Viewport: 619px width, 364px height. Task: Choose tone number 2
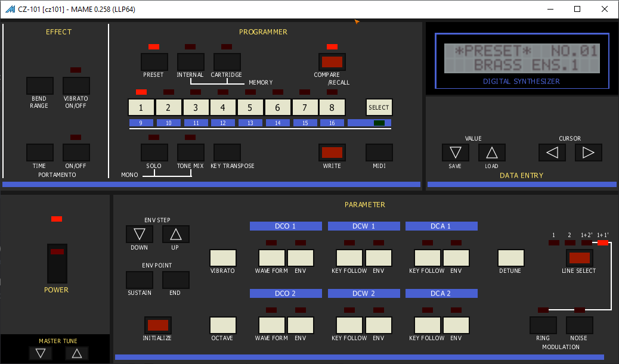coord(168,107)
